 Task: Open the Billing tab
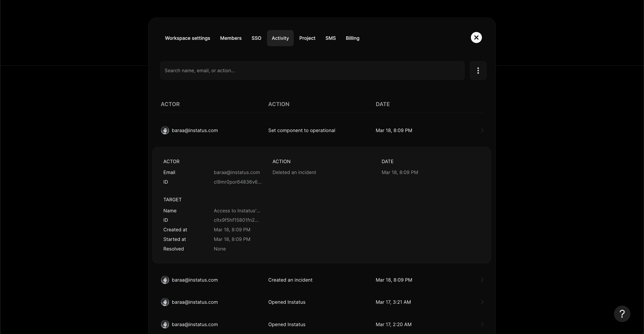(352, 38)
